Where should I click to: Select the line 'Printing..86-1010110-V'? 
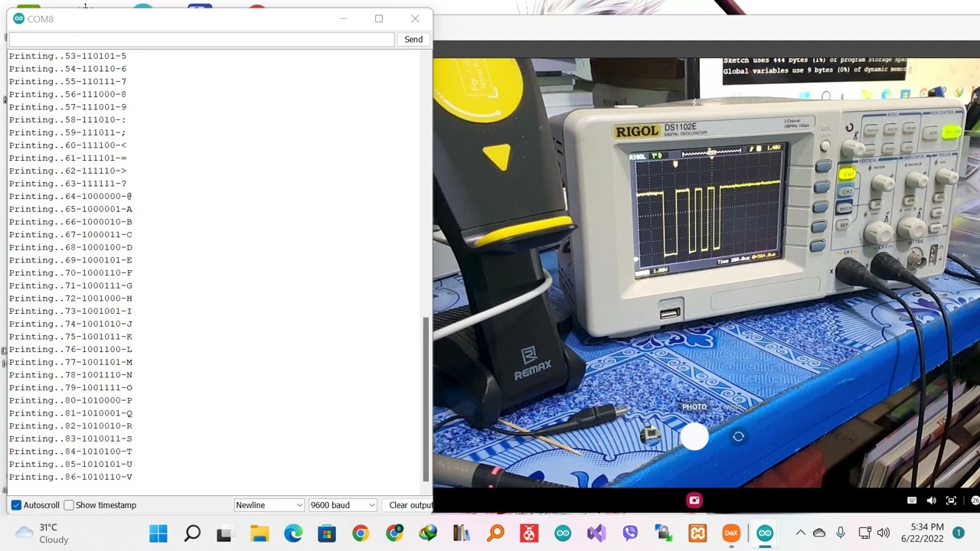[70, 477]
